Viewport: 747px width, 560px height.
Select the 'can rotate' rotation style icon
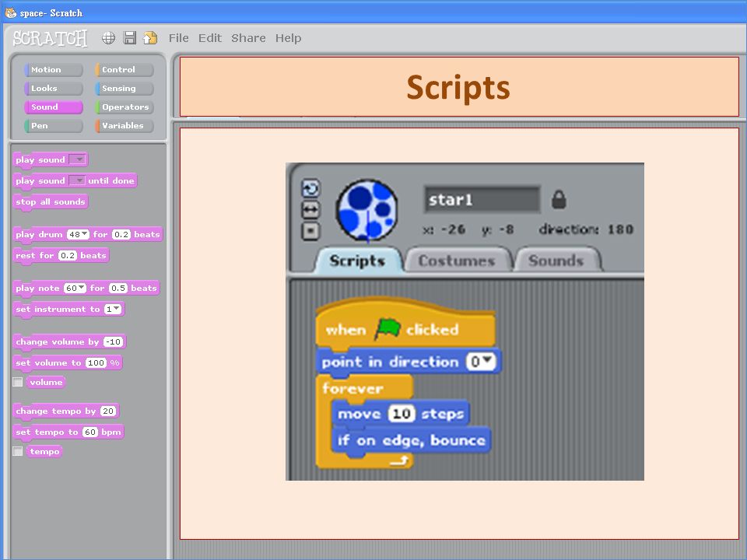coord(310,189)
